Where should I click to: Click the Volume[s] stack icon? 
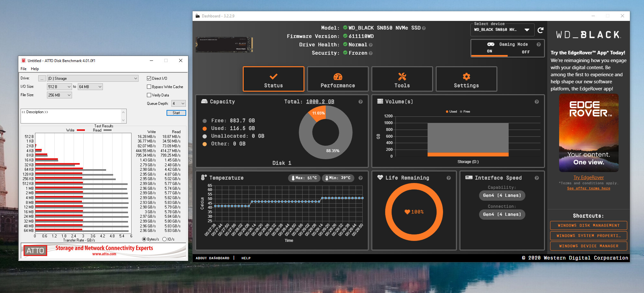[380, 101]
